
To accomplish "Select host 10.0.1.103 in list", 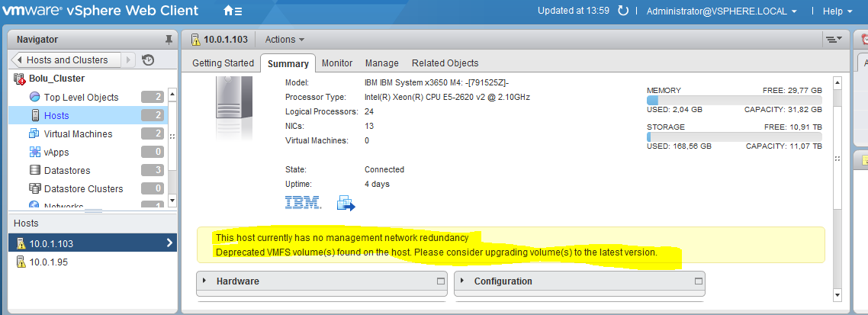I will point(92,243).
